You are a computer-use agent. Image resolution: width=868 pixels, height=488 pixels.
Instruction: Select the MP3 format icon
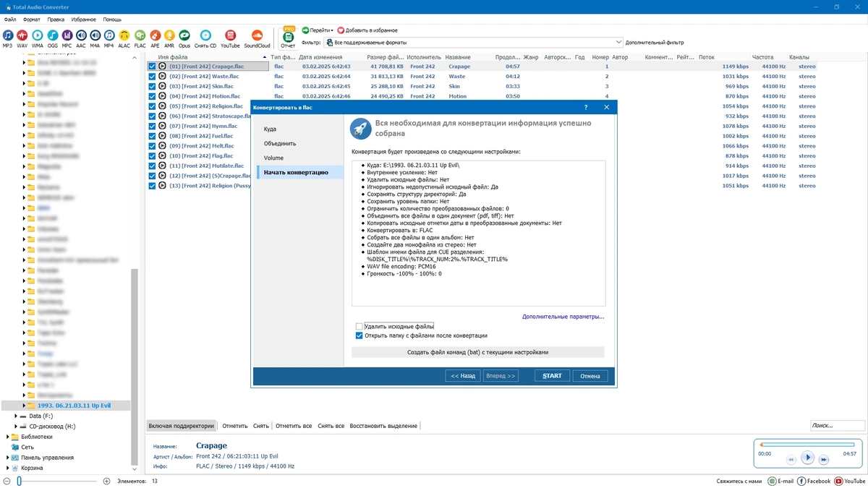tap(7, 35)
